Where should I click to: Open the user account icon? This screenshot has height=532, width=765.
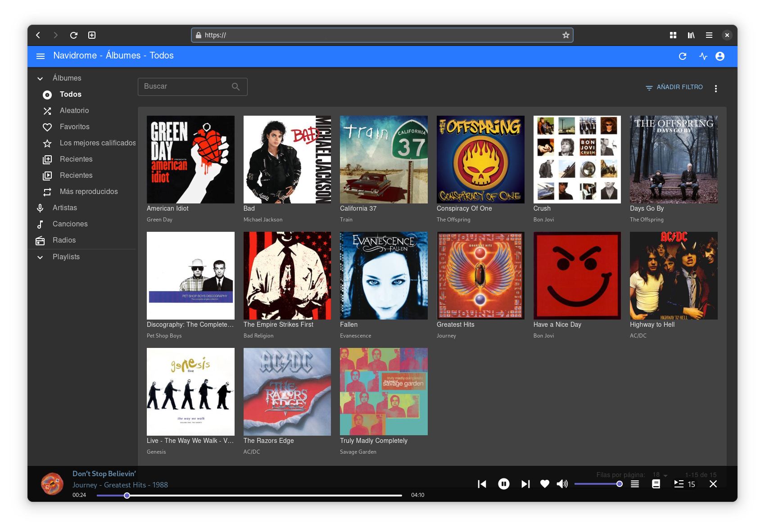[720, 56]
